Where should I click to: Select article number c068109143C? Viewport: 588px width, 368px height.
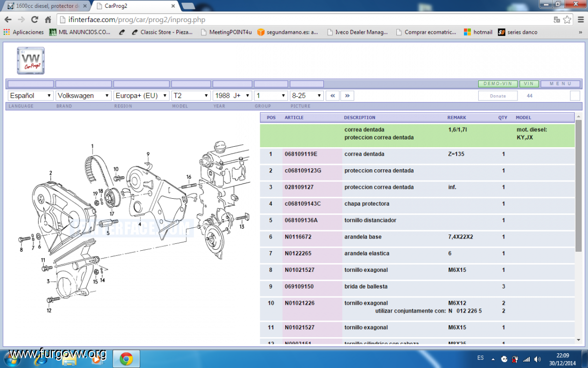click(303, 204)
